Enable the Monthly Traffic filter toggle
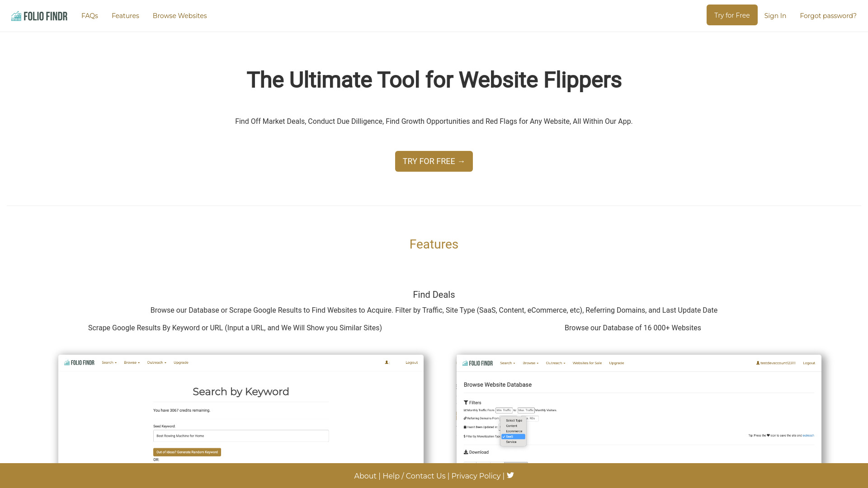The image size is (868, 488). 465,410
